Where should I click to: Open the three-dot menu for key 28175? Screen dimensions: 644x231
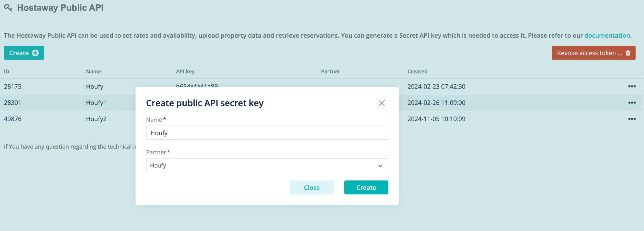coord(632,86)
